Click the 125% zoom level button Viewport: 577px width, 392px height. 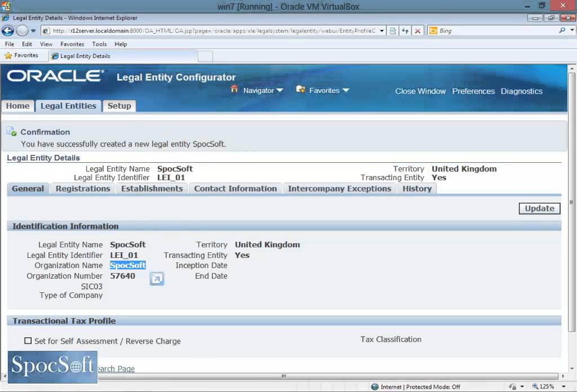[x=543, y=386]
